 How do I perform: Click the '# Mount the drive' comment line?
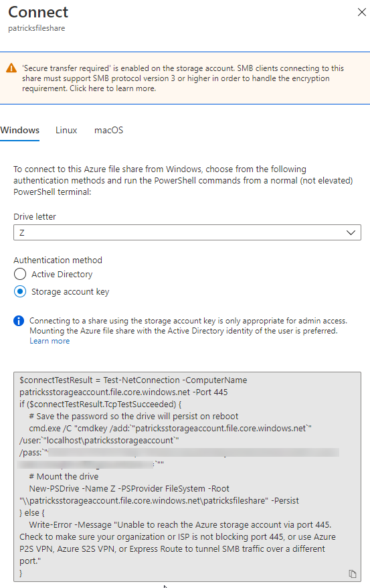(64, 476)
